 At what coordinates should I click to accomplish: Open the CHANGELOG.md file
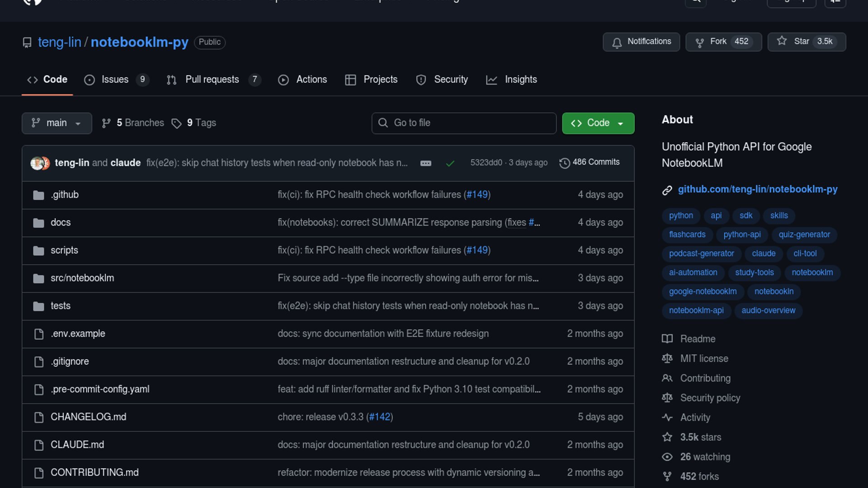pyautogui.click(x=89, y=417)
